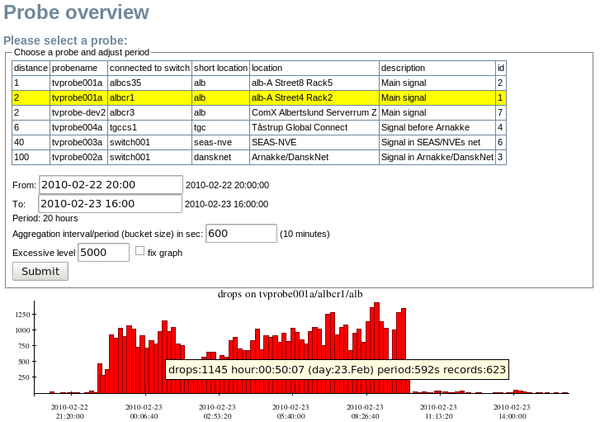Viewport: 600px width, 422px height.
Task: Set the Excessive level input
Action: pos(103,253)
